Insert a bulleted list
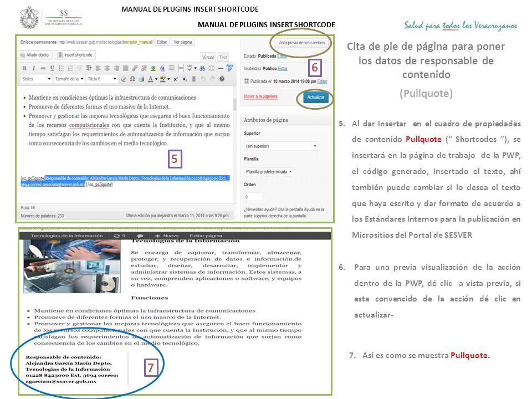This screenshot has height=399, width=532. (x=61, y=68)
